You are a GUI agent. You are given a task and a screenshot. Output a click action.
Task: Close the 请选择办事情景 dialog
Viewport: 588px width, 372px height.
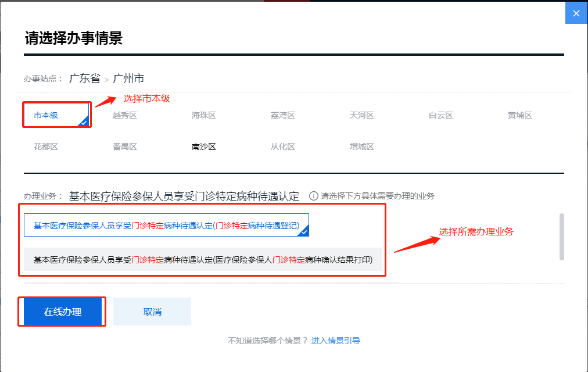coord(576,13)
